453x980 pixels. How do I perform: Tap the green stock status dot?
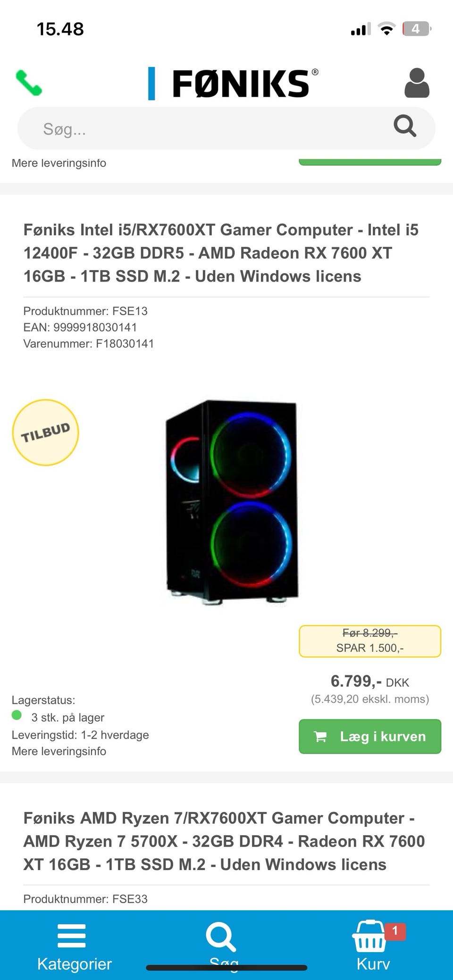17,715
